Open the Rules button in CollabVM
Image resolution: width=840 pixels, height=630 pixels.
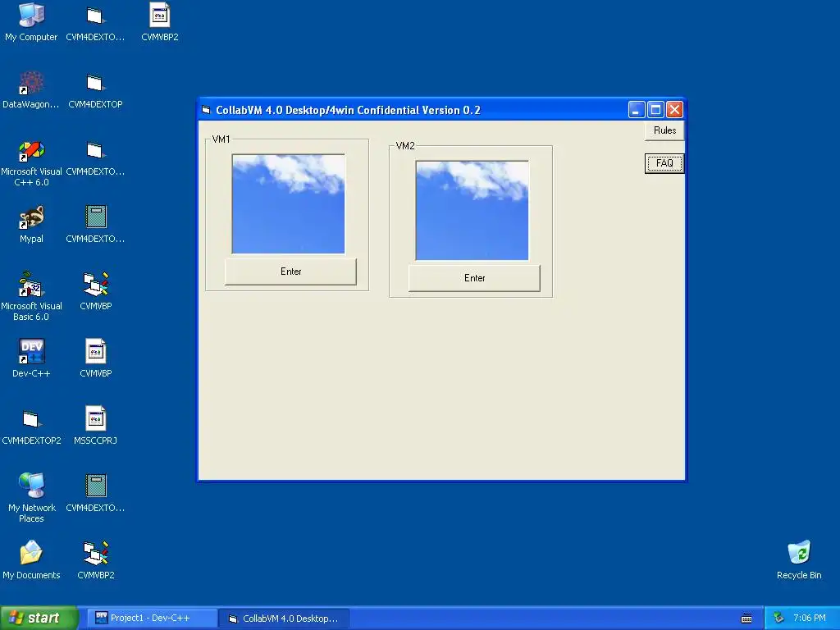click(664, 130)
